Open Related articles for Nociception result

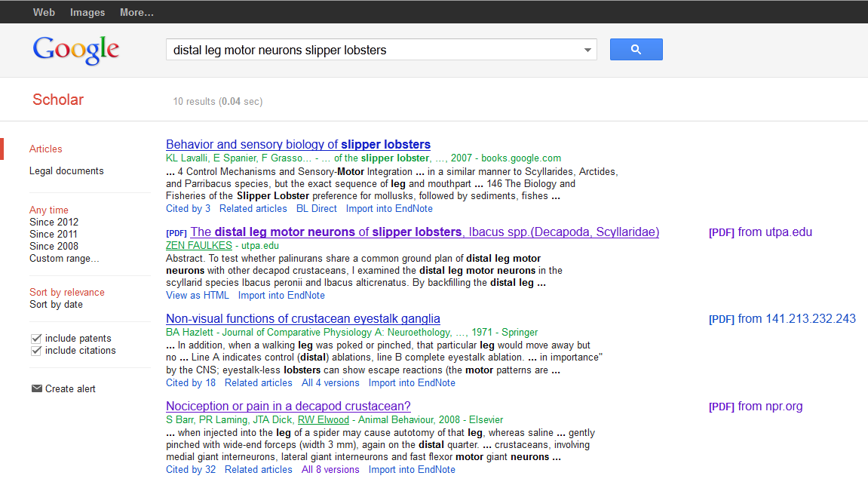click(x=259, y=470)
